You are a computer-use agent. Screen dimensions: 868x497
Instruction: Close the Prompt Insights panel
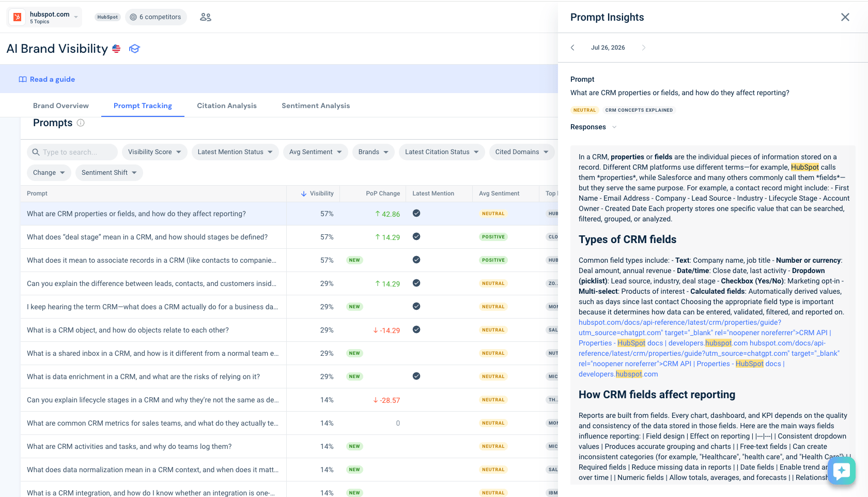(845, 17)
